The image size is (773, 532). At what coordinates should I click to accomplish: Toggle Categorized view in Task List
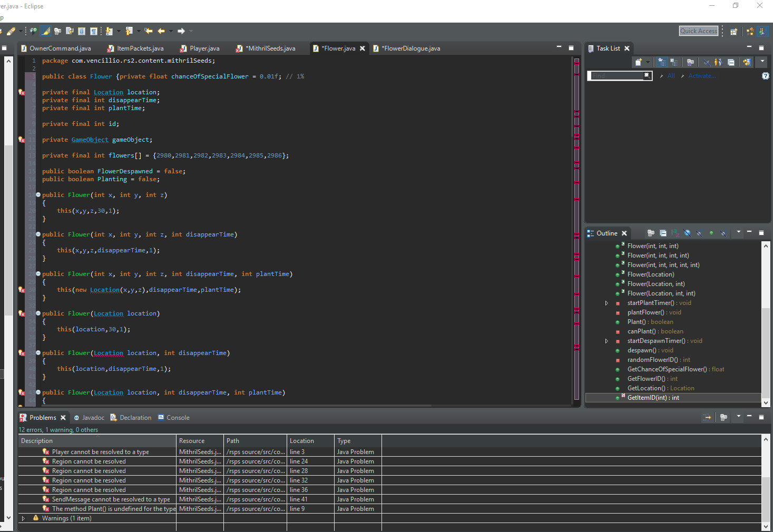pyautogui.click(x=662, y=62)
